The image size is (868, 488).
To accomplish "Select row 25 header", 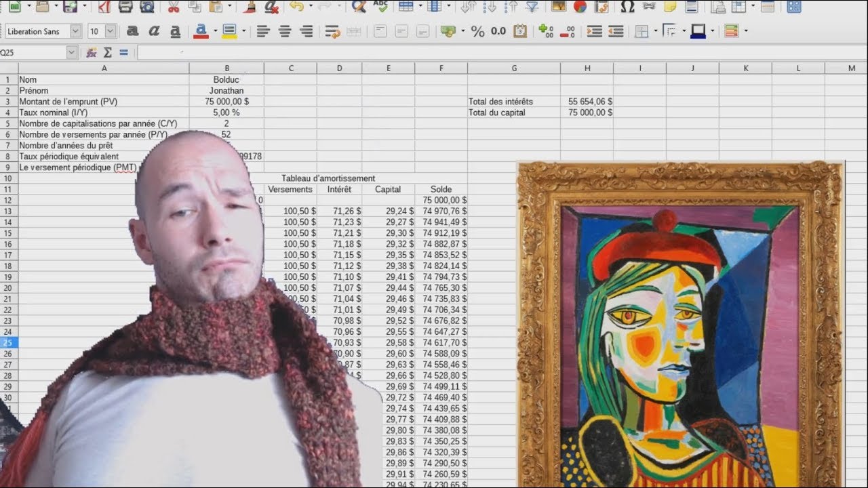I will pyautogui.click(x=8, y=343).
